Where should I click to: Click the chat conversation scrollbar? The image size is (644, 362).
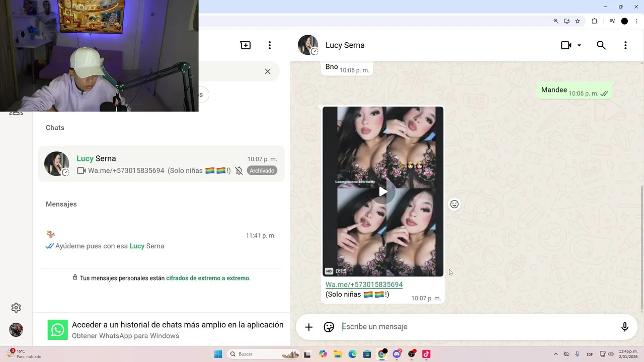641,246
